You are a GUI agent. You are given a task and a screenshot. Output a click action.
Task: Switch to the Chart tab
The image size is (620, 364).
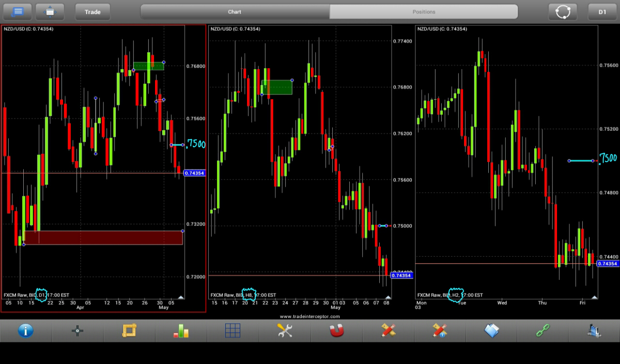pos(235,11)
